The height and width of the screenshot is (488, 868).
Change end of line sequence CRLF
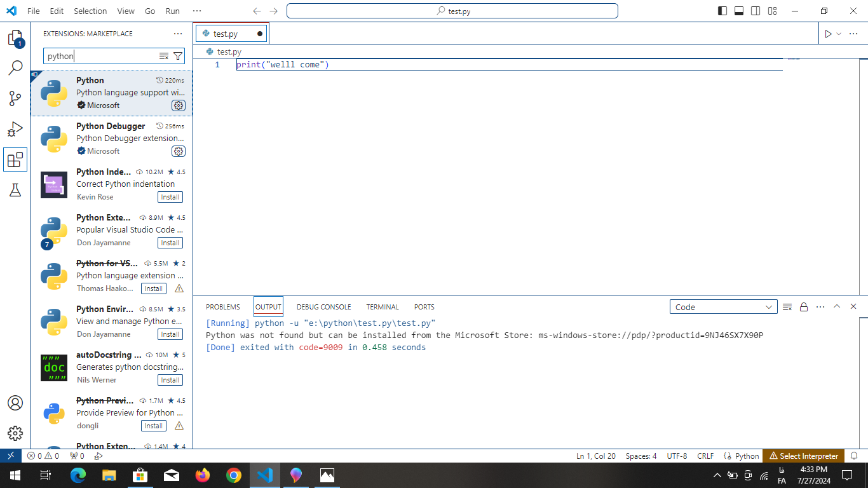(705, 456)
